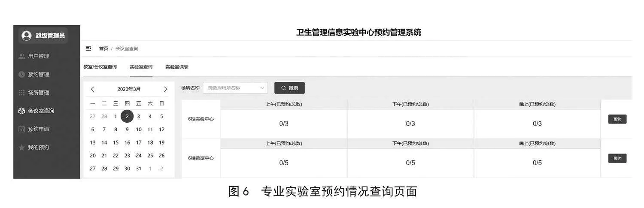Click the 会议室查询 cube icon
Screen dimensions: 644x208
pyautogui.click(x=21, y=111)
